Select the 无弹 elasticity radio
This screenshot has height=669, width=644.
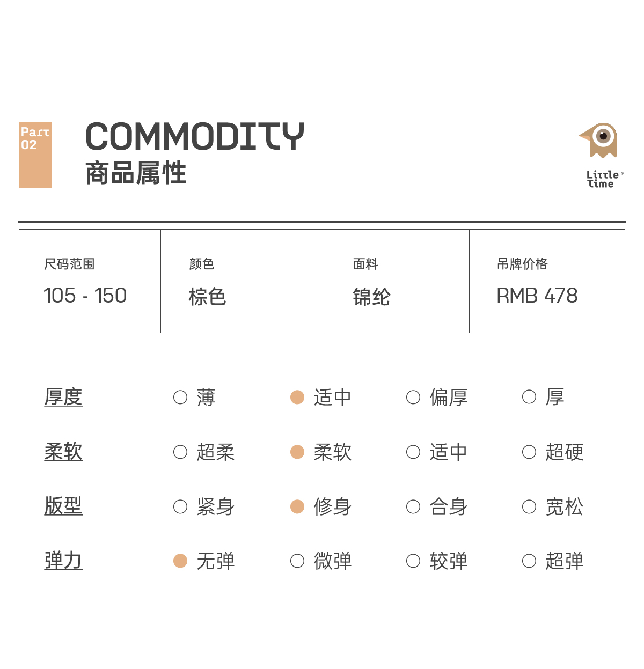pos(180,561)
